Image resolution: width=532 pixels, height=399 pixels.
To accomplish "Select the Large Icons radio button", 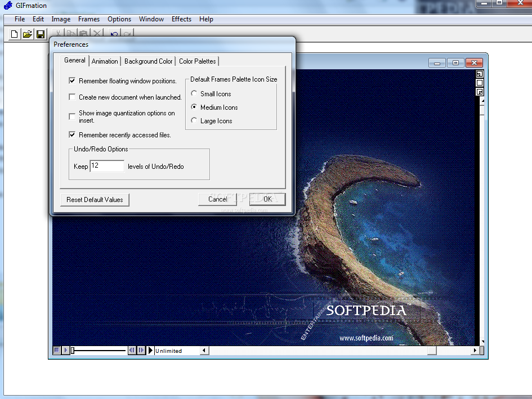I will [x=194, y=120].
